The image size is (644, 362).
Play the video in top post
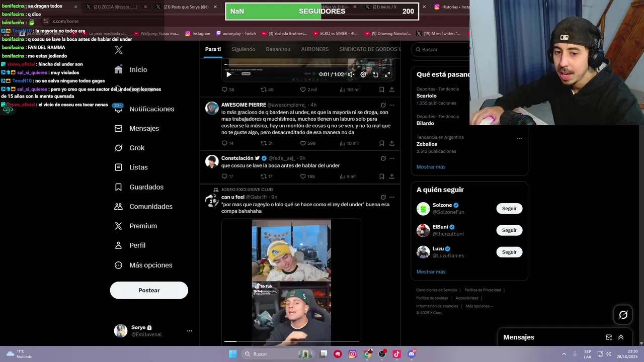click(x=228, y=74)
